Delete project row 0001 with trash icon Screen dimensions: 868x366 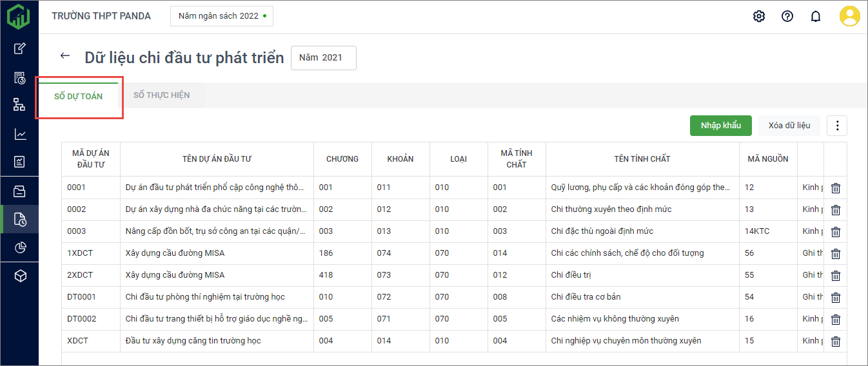836,188
